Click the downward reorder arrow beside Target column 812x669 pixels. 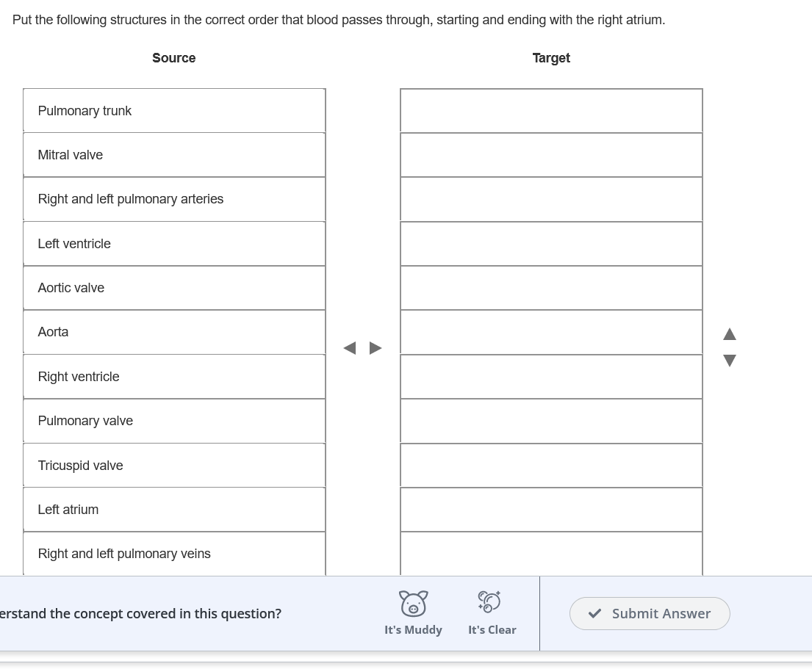click(x=729, y=361)
